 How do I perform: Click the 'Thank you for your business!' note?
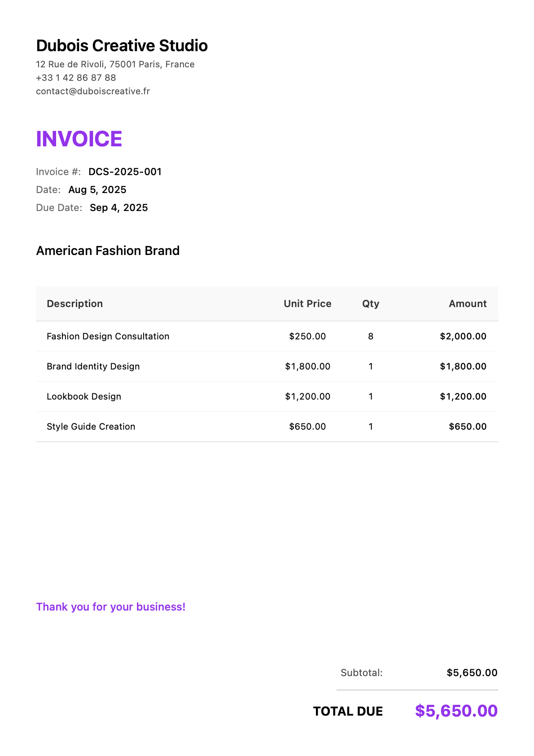(111, 607)
